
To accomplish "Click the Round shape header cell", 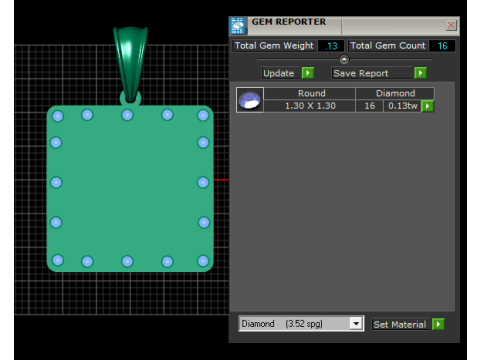I will point(310,93).
